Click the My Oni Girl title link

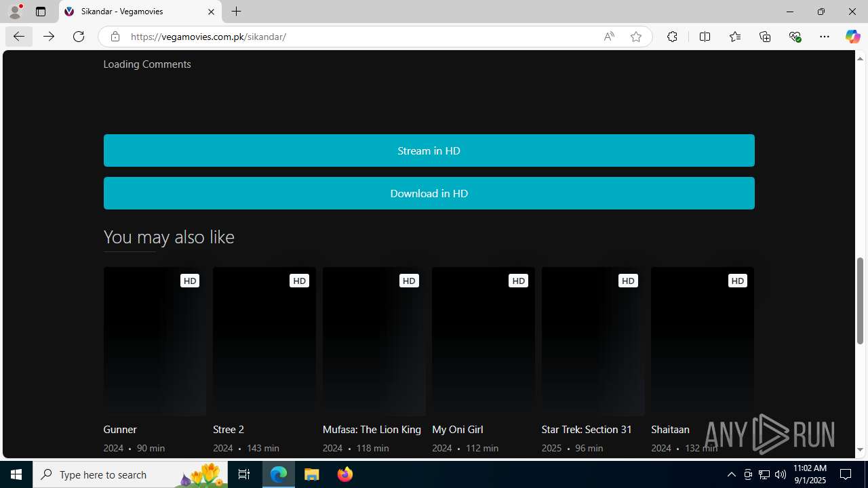[458, 429]
